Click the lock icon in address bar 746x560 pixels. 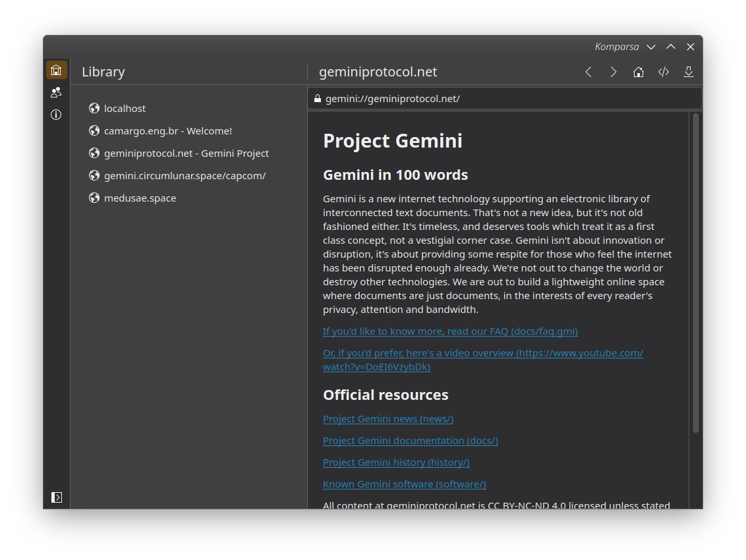point(318,98)
